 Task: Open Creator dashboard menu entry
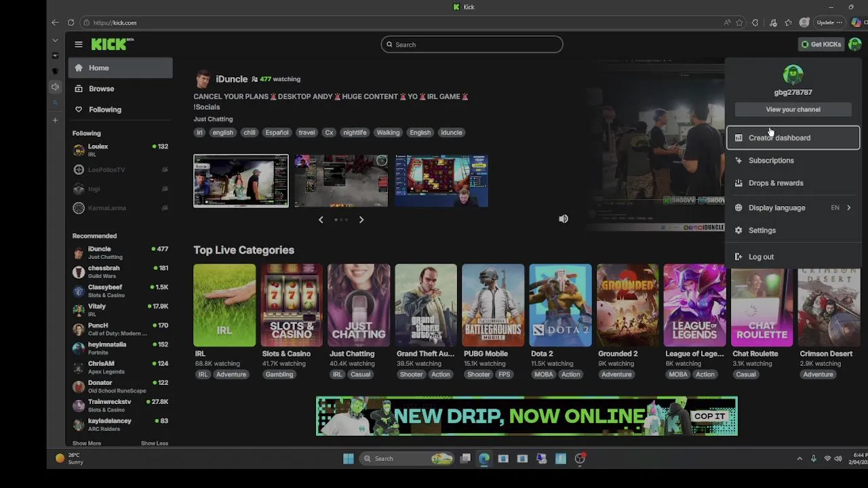pos(793,138)
